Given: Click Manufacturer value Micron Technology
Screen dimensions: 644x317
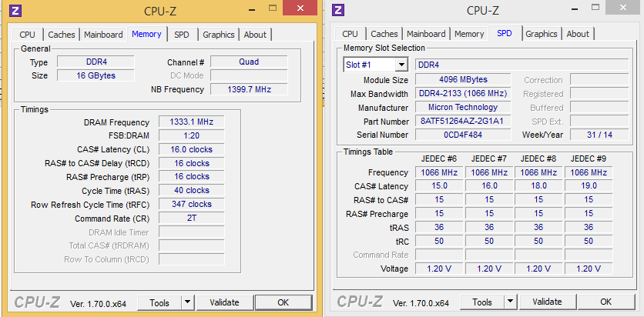Looking at the screenshot, I should (463, 108).
